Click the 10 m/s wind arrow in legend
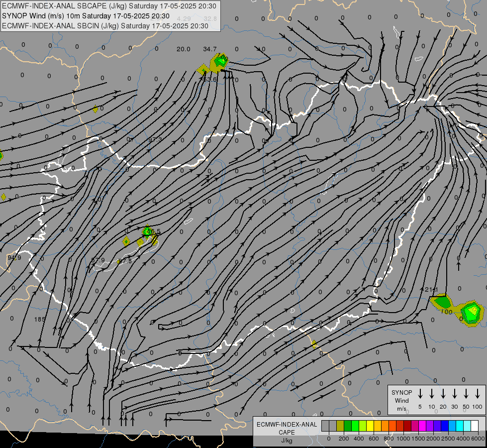Screen dimensions: 487x448 pyautogui.click(x=432, y=394)
